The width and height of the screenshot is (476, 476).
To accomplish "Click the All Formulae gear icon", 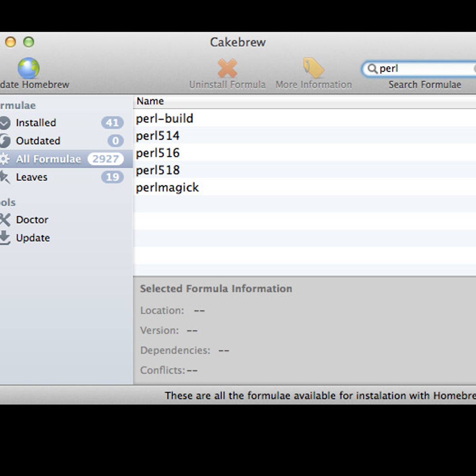I will click(x=5, y=159).
